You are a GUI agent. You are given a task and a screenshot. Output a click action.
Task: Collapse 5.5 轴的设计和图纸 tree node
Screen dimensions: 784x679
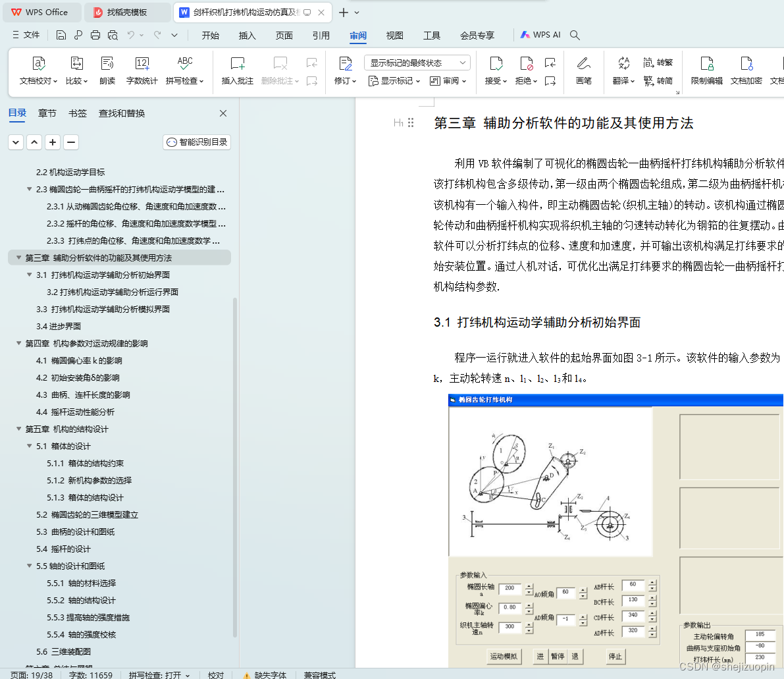click(29, 566)
